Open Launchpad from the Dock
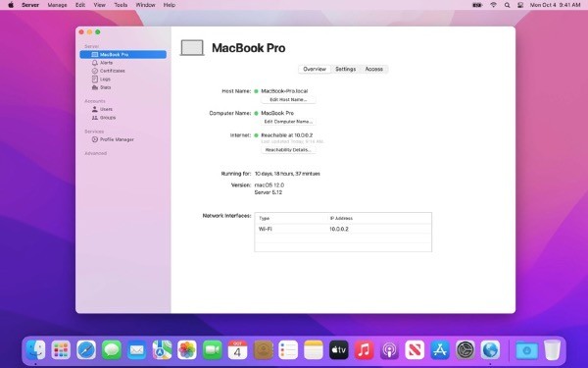This screenshot has width=588, height=368. click(x=61, y=350)
